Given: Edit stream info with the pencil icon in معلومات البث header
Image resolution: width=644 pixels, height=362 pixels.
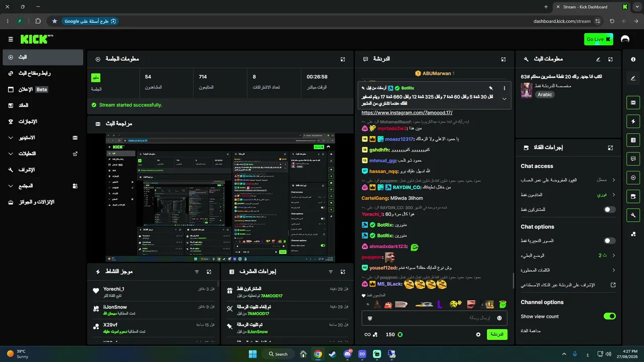Looking at the screenshot, I should click(x=598, y=59).
